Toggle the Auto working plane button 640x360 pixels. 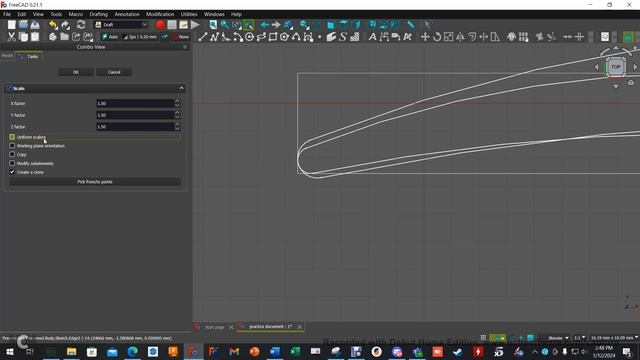[x=110, y=37]
